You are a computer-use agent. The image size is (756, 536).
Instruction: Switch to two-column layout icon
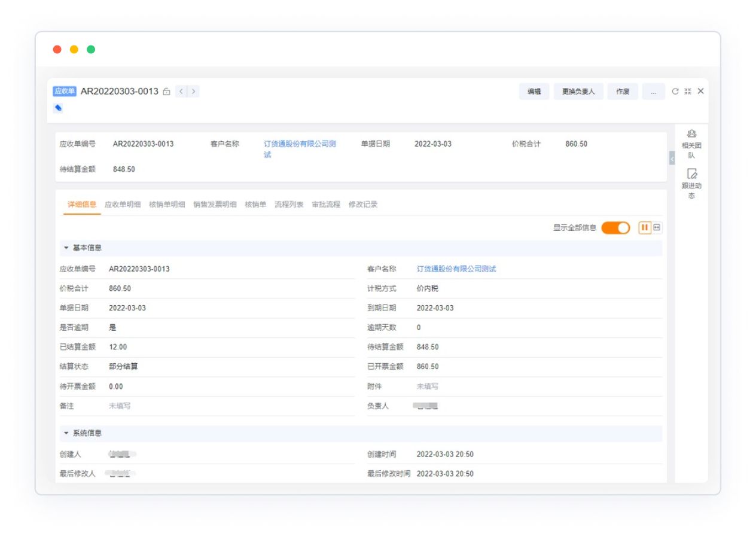[645, 228]
